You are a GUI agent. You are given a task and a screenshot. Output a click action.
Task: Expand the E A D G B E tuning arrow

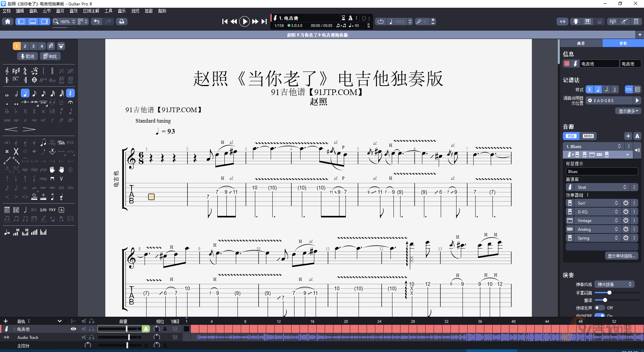point(637,100)
